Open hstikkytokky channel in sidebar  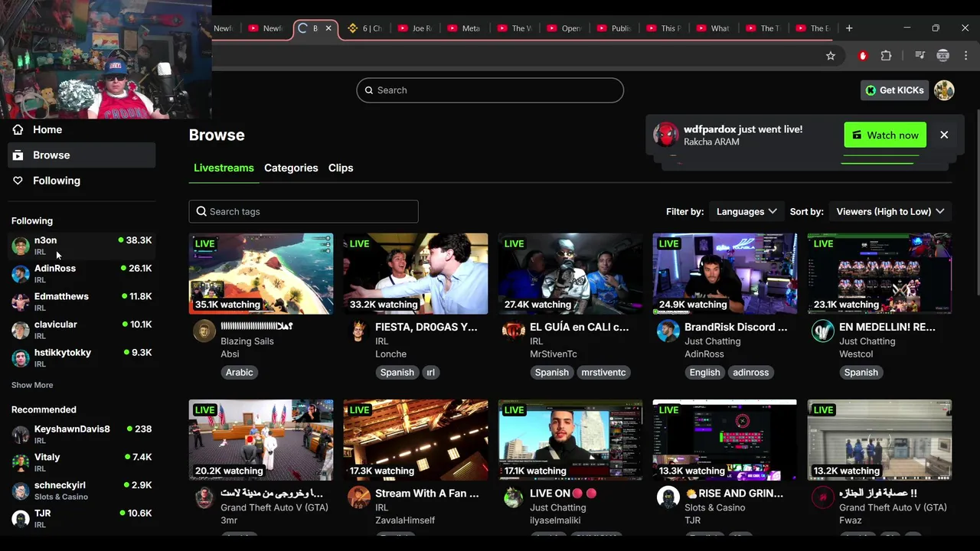pos(82,358)
